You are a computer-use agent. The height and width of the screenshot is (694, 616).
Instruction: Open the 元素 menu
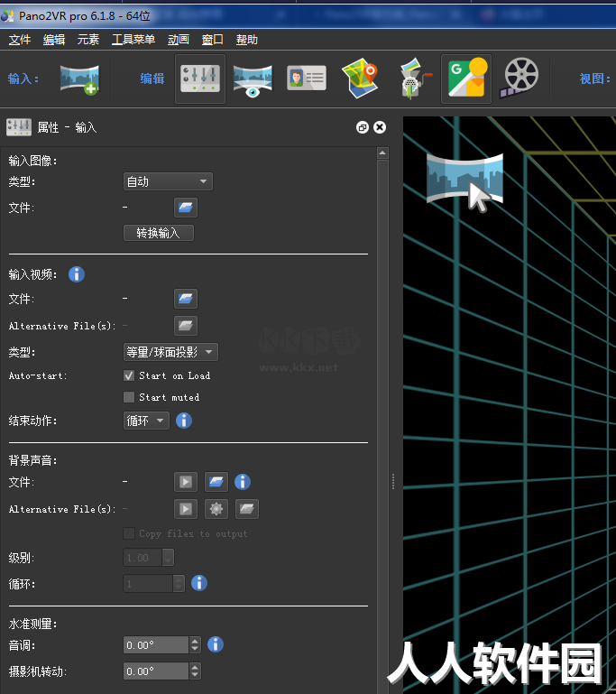(88, 40)
